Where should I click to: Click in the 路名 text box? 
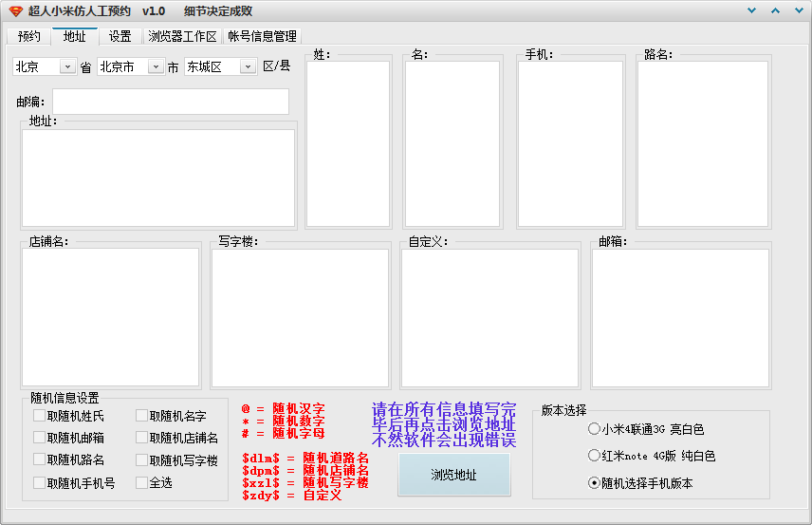[x=703, y=144]
